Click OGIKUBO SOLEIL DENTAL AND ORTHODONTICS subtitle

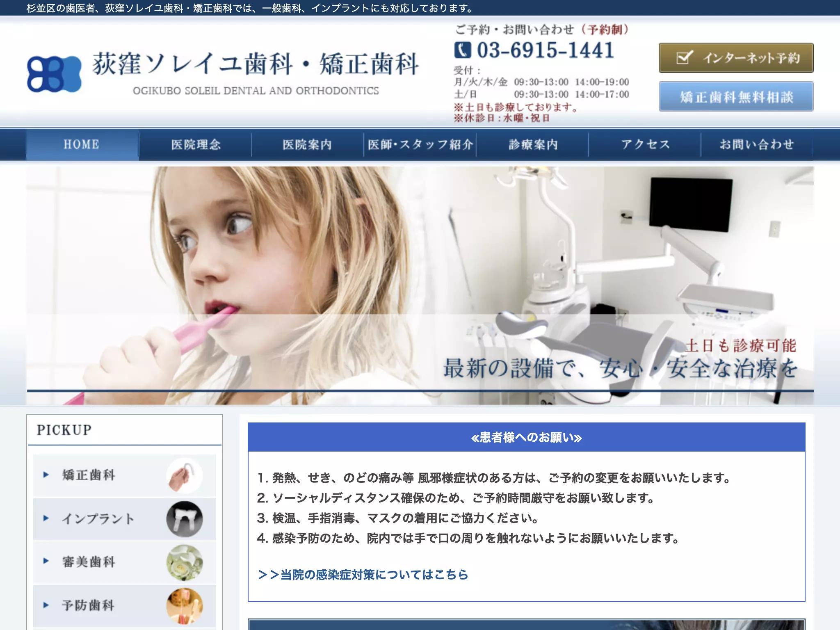pos(256,91)
